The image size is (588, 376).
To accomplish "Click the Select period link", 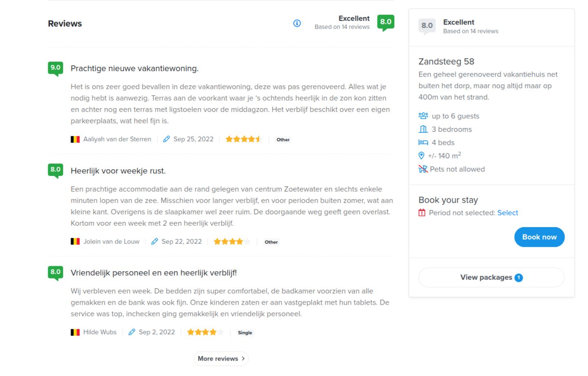I will pos(508,213).
